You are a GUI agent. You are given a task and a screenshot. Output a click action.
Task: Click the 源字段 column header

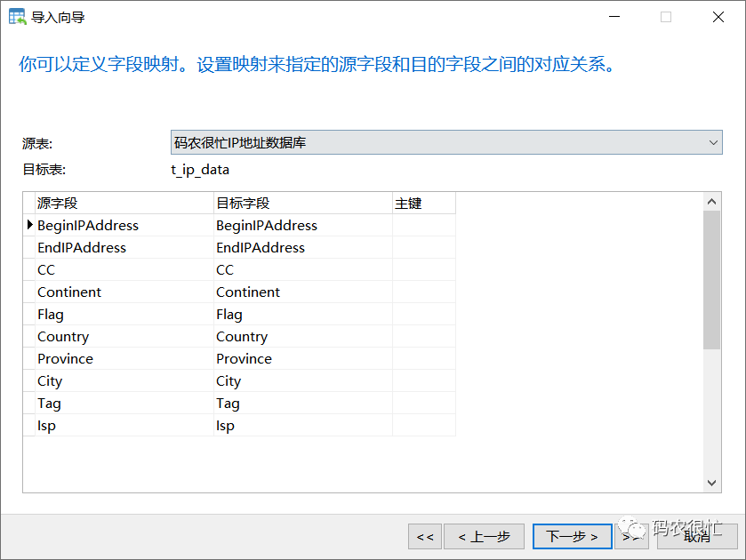124,204
